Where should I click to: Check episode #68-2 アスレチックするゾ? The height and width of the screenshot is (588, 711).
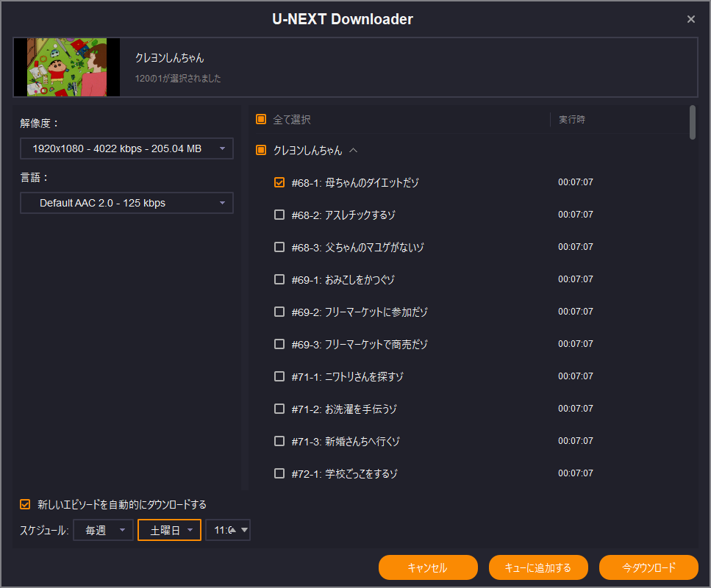coord(279,215)
